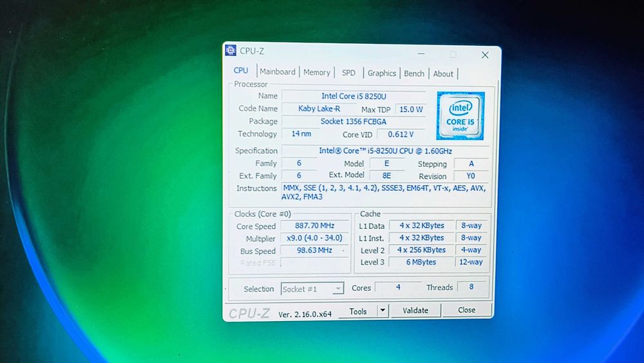Expand the Socket #1 selection combo box

pyautogui.click(x=312, y=289)
